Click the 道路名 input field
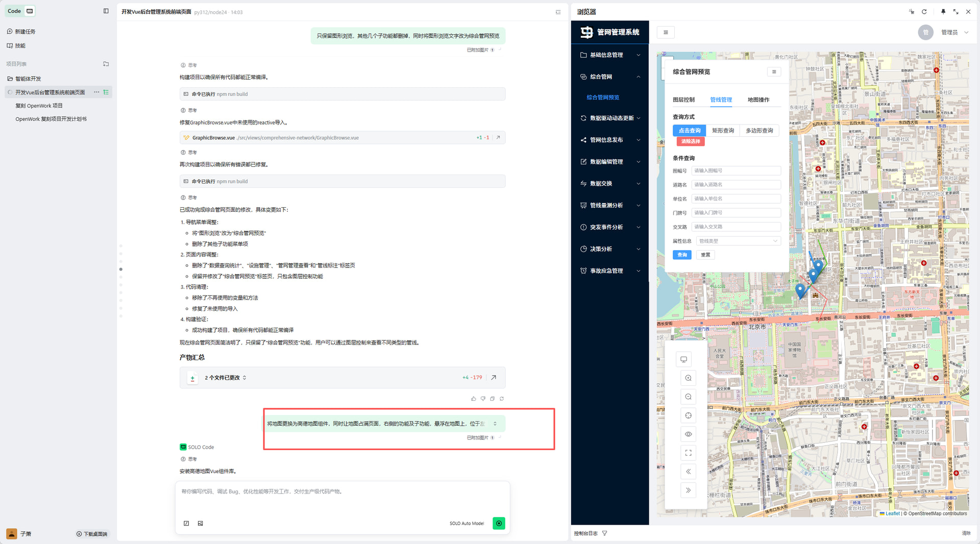This screenshot has height=544, width=980. (736, 185)
